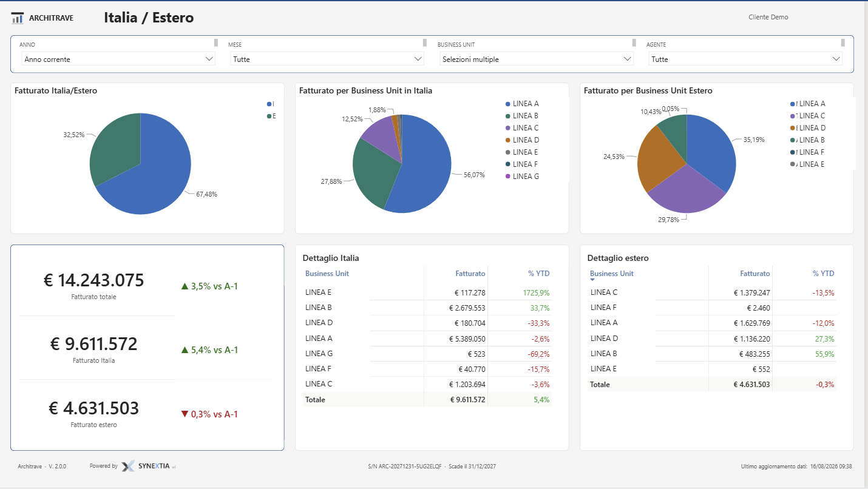Sort Dettaglio Italia by Business Unit header
The image size is (868, 489).
327,274
